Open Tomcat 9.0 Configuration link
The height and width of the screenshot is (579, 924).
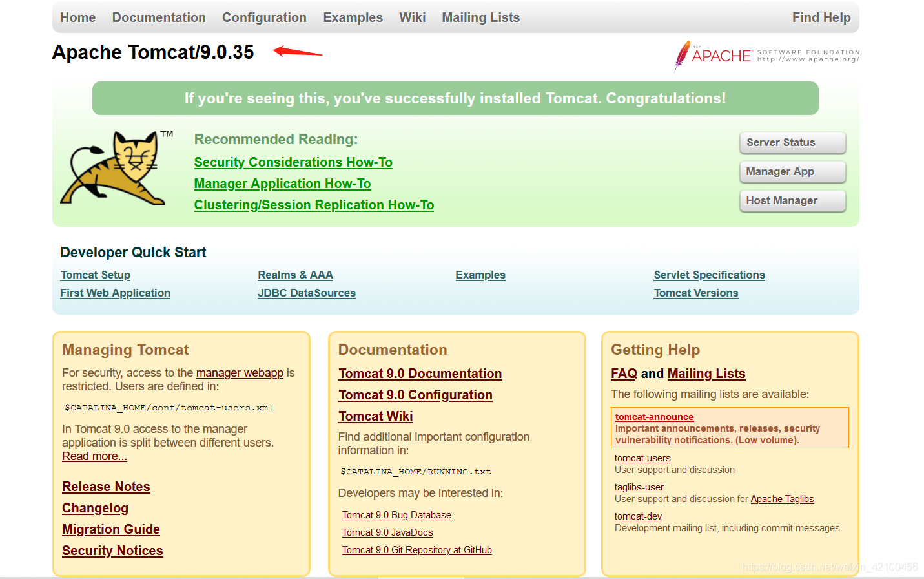click(415, 395)
